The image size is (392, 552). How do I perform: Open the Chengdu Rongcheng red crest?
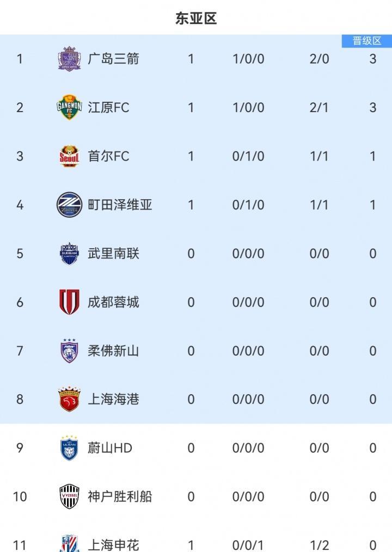[69, 302]
